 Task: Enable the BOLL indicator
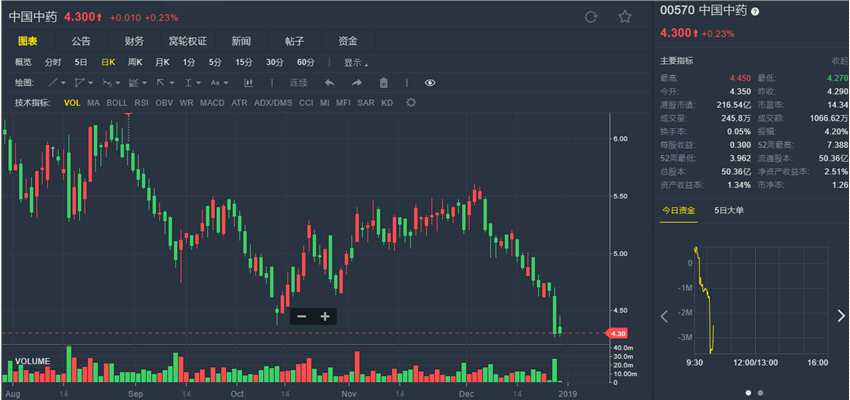(117, 102)
